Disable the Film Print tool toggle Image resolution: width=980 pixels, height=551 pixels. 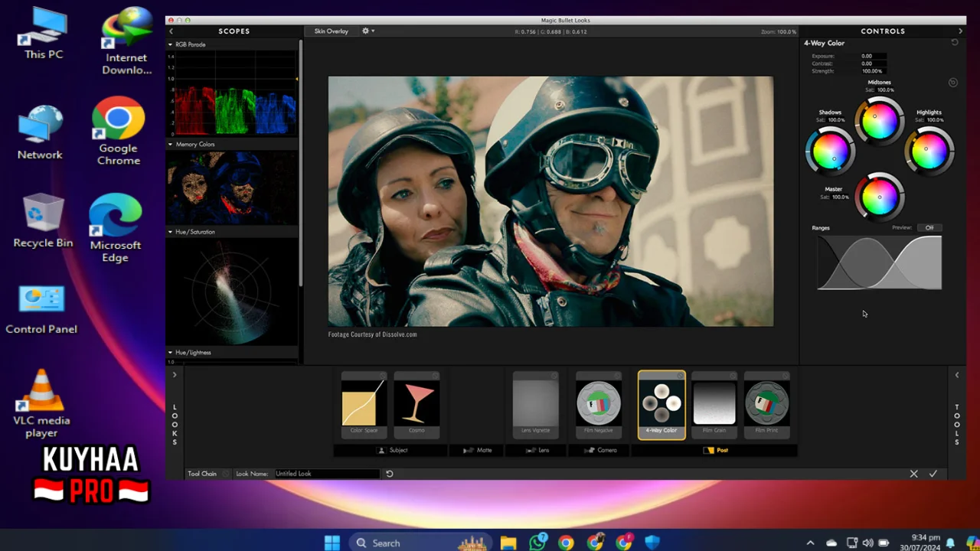(x=785, y=376)
